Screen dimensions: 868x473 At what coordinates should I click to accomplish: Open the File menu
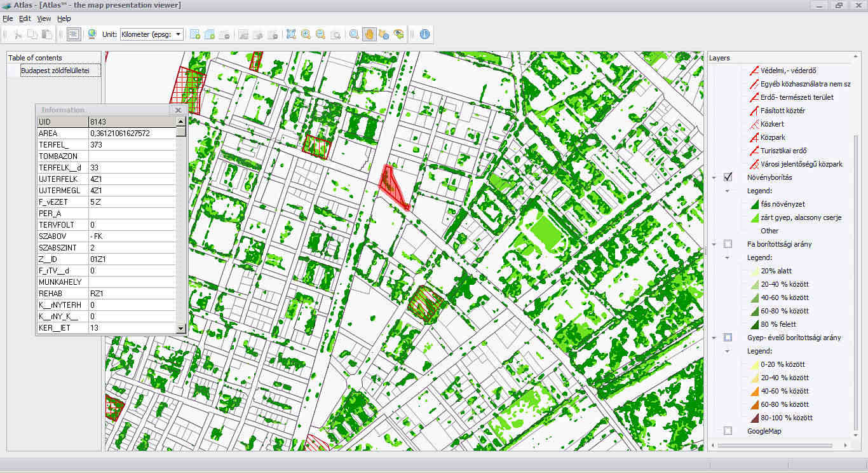click(8, 19)
